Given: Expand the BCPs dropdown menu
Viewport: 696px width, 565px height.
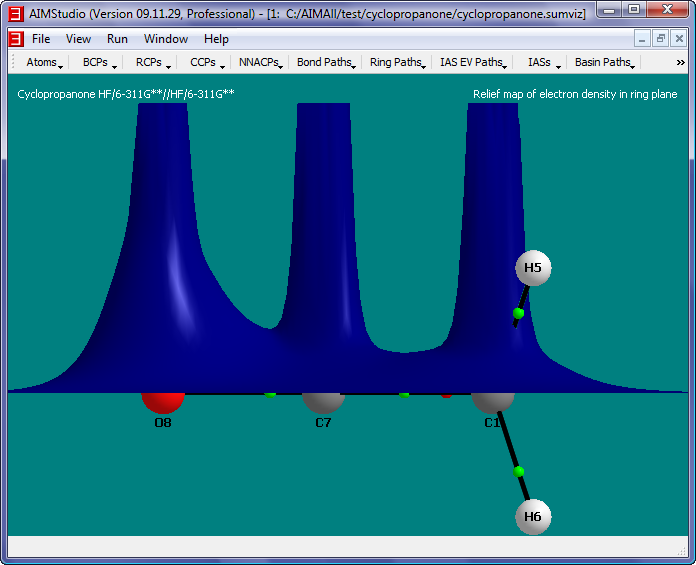Looking at the screenshot, I should (x=100, y=62).
